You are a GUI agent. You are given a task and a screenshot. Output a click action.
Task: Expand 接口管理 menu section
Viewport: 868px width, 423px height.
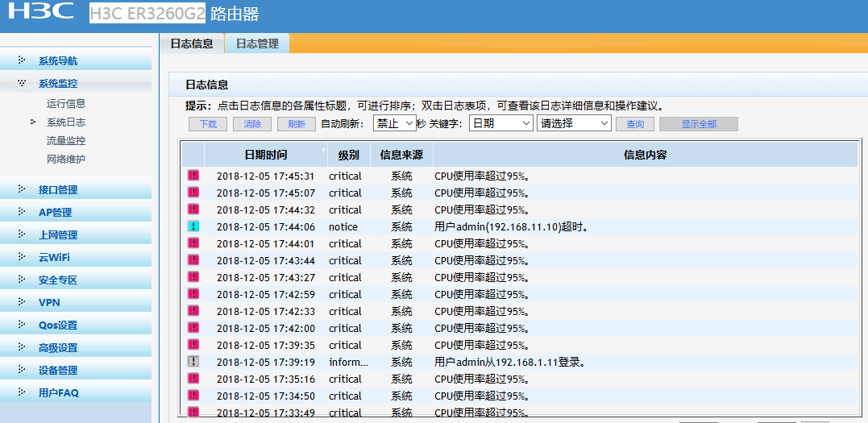(x=76, y=189)
